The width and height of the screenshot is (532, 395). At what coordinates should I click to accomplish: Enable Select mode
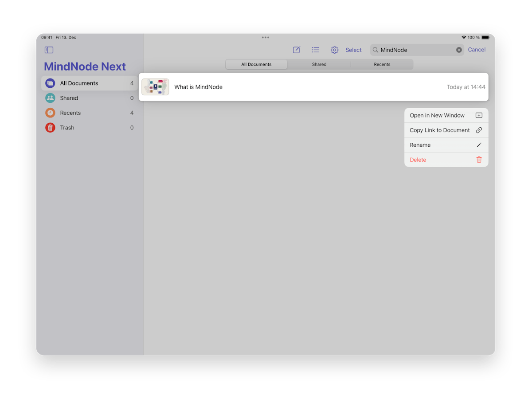tap(353, 50)
